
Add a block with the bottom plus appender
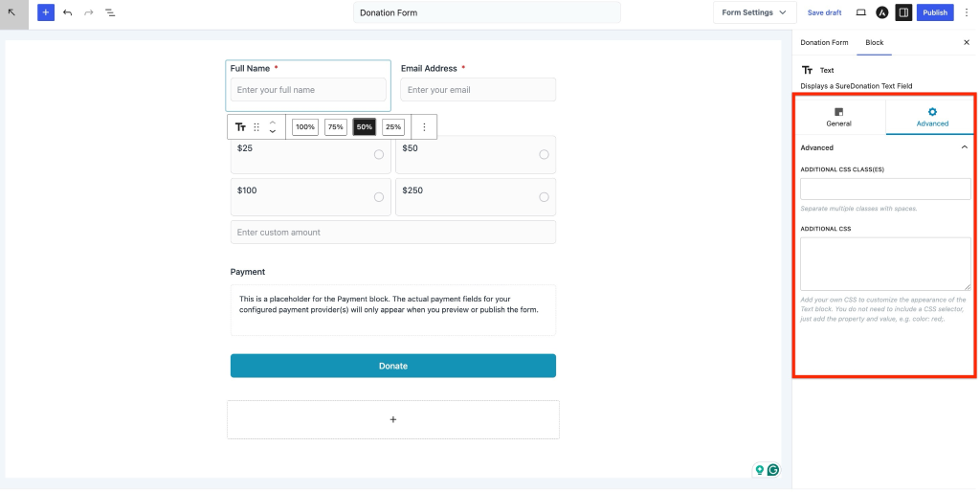pyautogui.click(x=393, y=419)
